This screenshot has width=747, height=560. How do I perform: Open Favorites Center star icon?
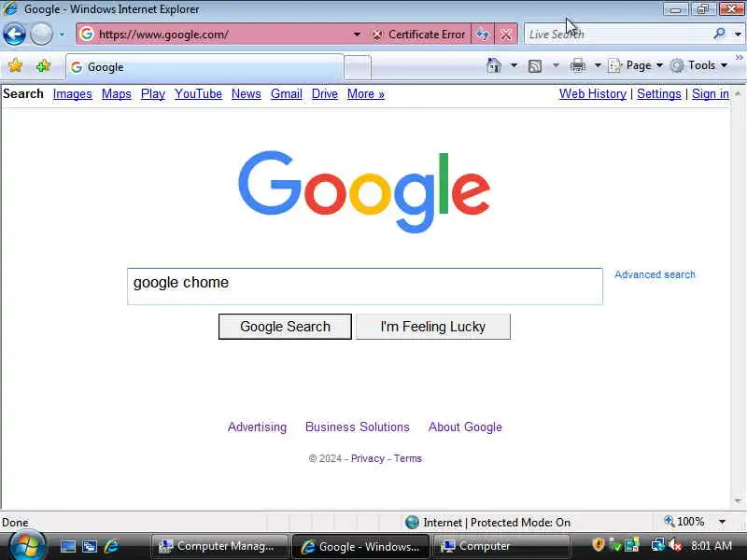click(15, 65)
